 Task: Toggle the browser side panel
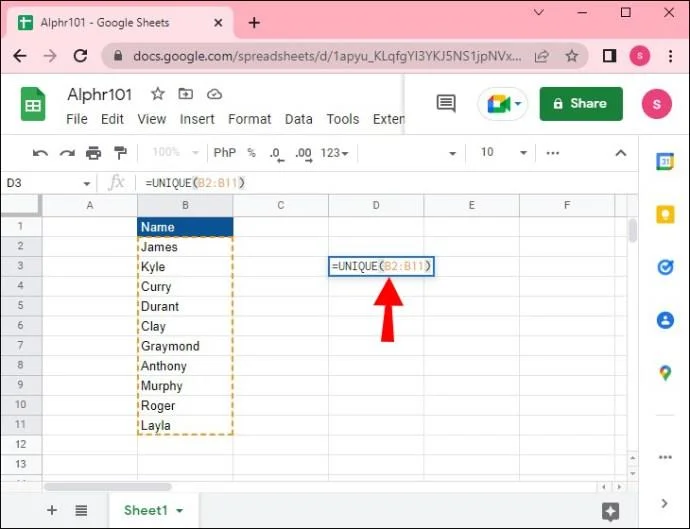point(609,56)
